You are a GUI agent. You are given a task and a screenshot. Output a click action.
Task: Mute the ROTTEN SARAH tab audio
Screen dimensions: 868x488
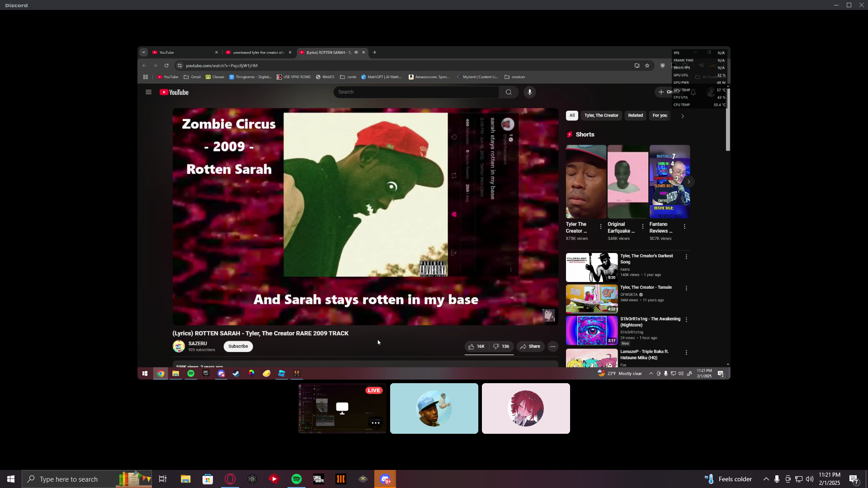pos(356,52)
